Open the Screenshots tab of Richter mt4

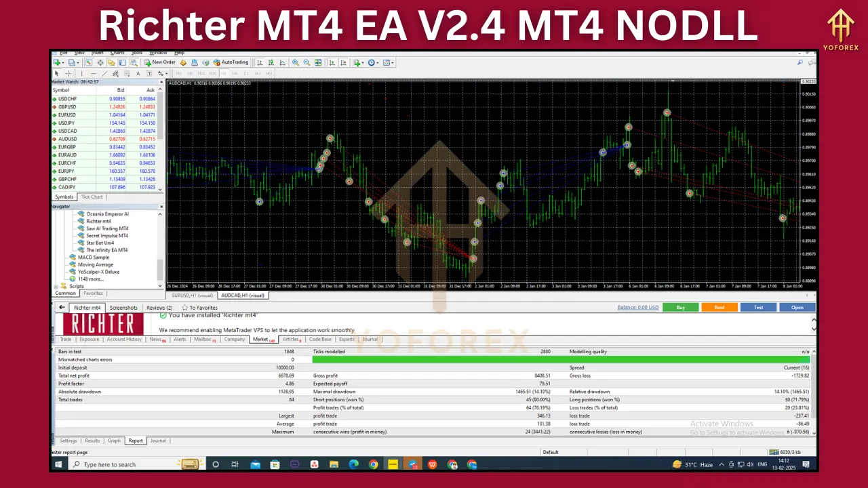tap(123, 308)
